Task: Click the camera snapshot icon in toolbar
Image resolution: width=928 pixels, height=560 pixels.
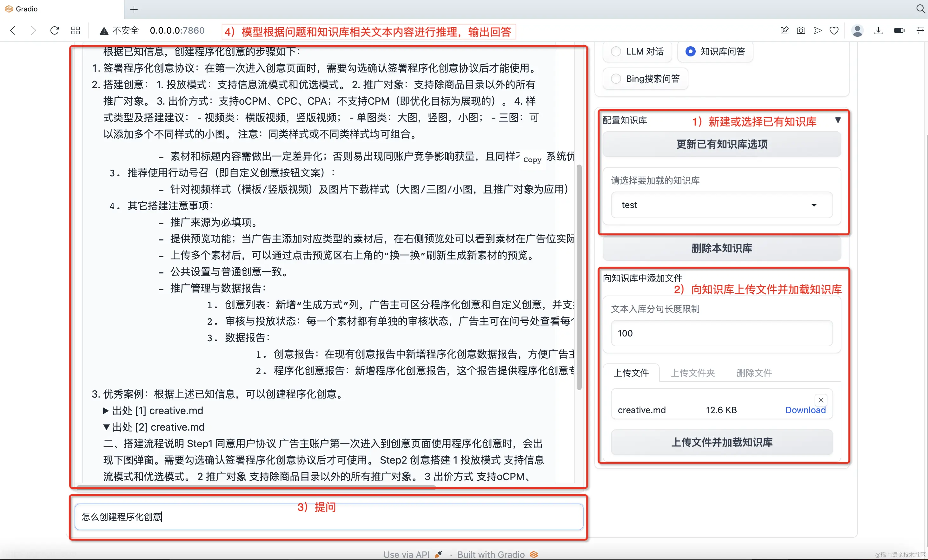Action: click(801, 30)
